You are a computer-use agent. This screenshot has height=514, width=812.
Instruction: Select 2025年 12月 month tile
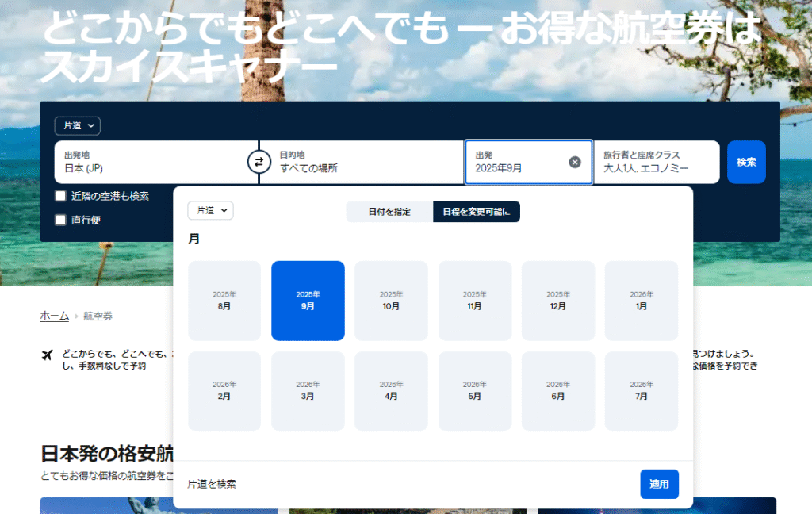coord(558,301)
